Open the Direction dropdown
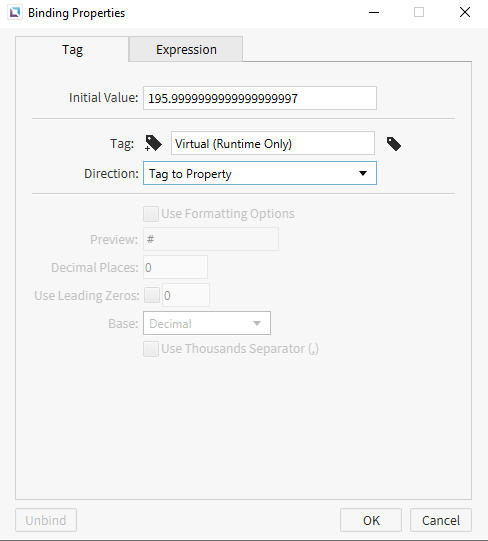Viewport: 488px width, 541px height. [260, 173]
